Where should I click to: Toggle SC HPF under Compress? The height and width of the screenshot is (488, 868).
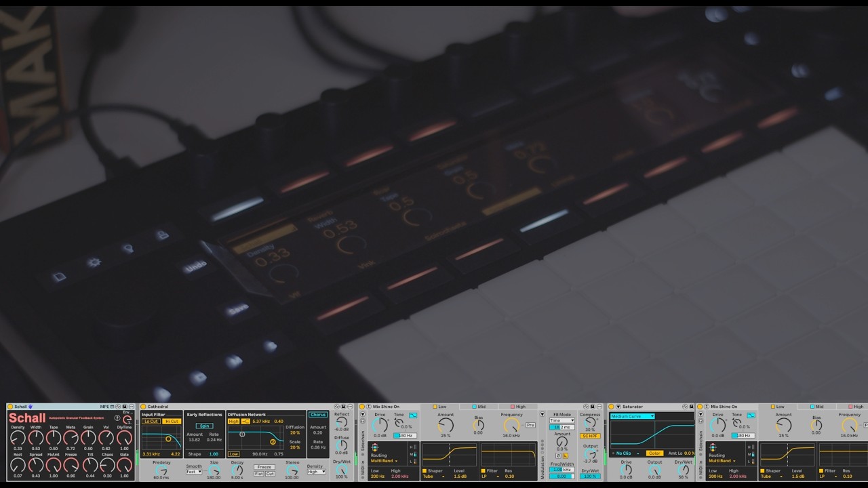(590, 436)
